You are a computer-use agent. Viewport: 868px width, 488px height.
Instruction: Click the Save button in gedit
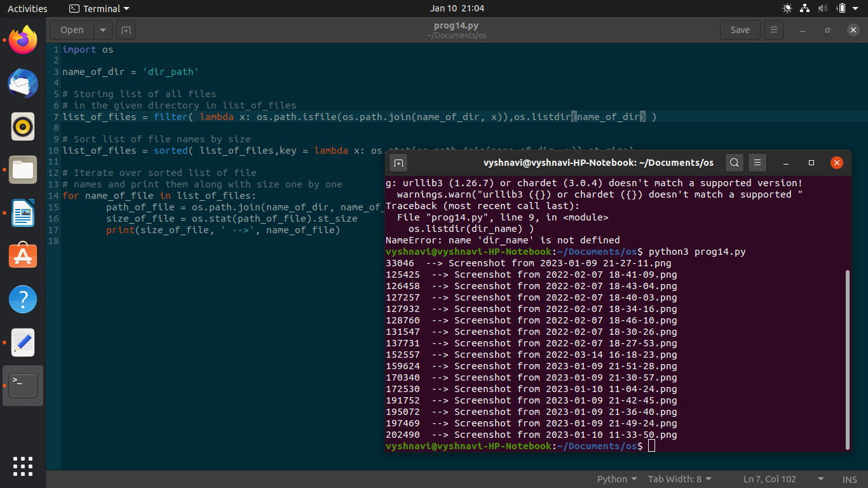(740, 30)
